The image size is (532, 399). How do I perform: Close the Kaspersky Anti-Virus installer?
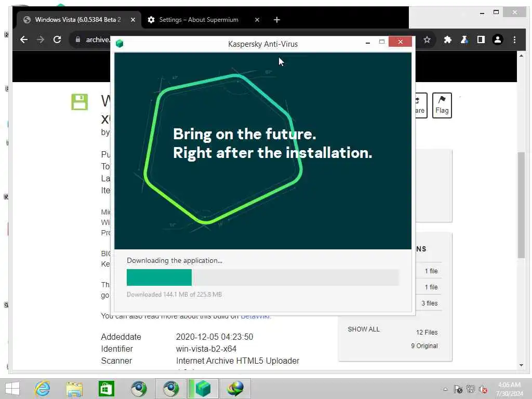[x=401, y=42]
